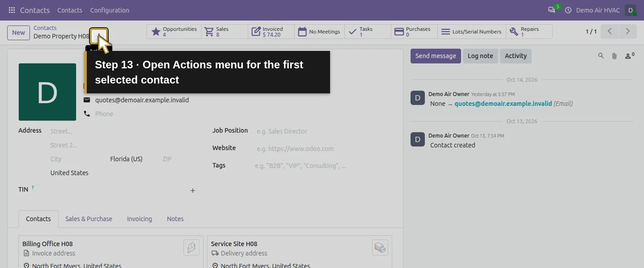Open the user avatar menu in navbar
The height and width of the screenshot is (268, 644).
coord(631,10)
